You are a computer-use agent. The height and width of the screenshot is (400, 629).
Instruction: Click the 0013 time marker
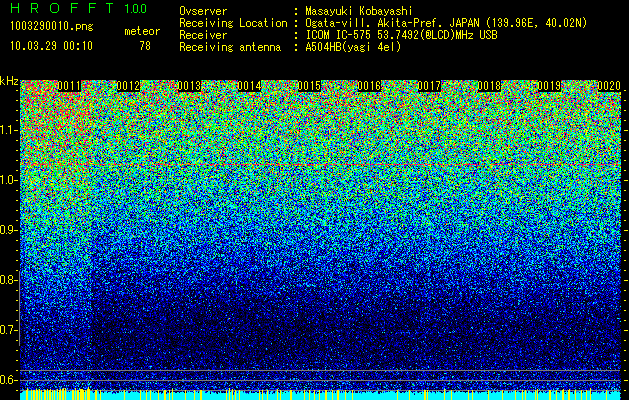pos(189,86)
